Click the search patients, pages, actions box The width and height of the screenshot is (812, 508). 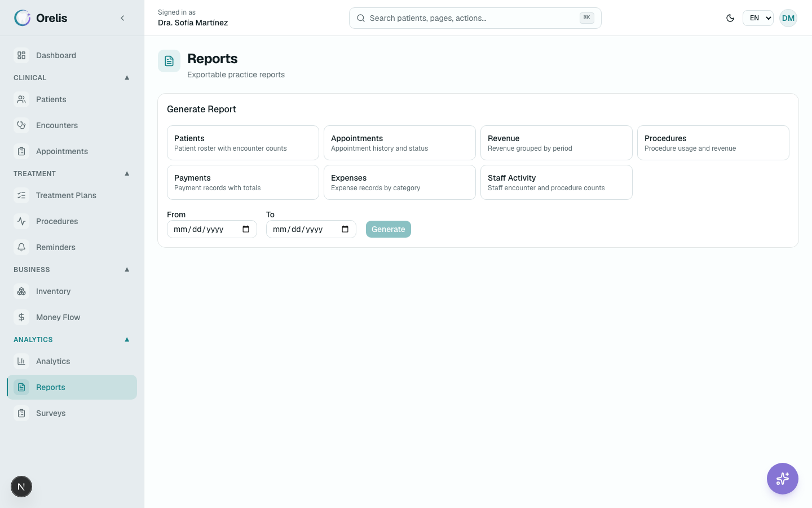(475, 18)
